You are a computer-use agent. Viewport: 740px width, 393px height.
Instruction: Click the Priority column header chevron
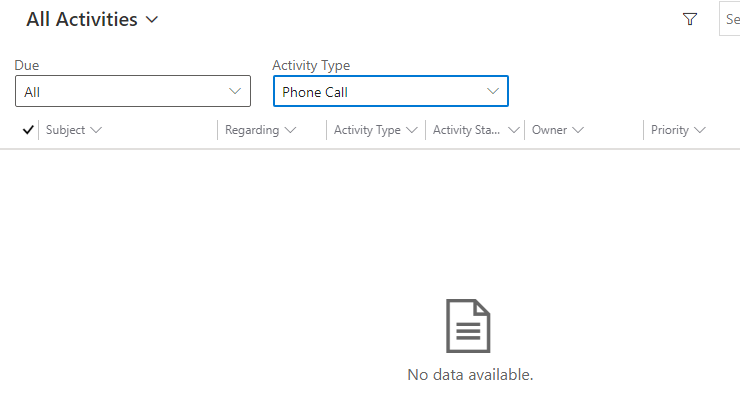(700, 130)
